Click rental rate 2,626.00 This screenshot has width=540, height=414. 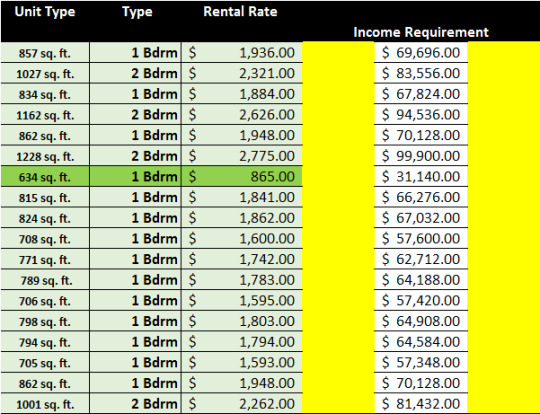(242, 115)
